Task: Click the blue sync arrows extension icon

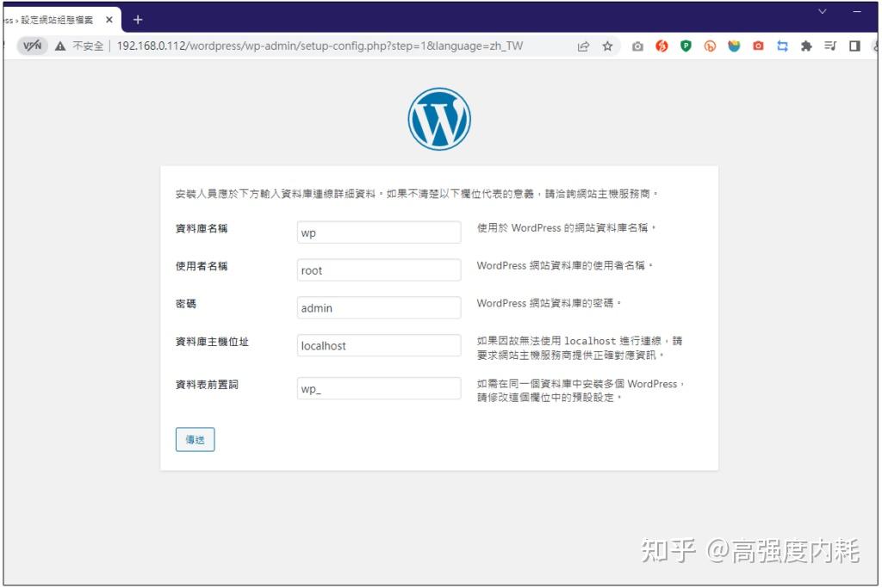Action: (782, 46)
